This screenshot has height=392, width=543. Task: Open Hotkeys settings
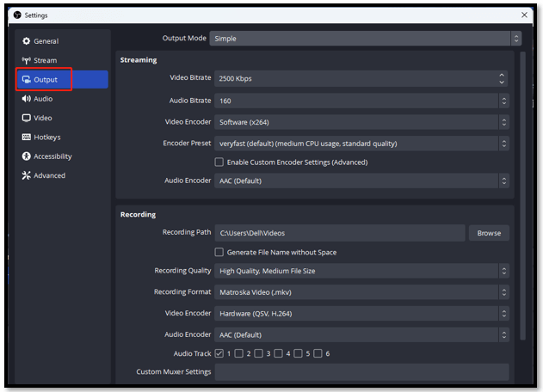[x=62, y=137]
